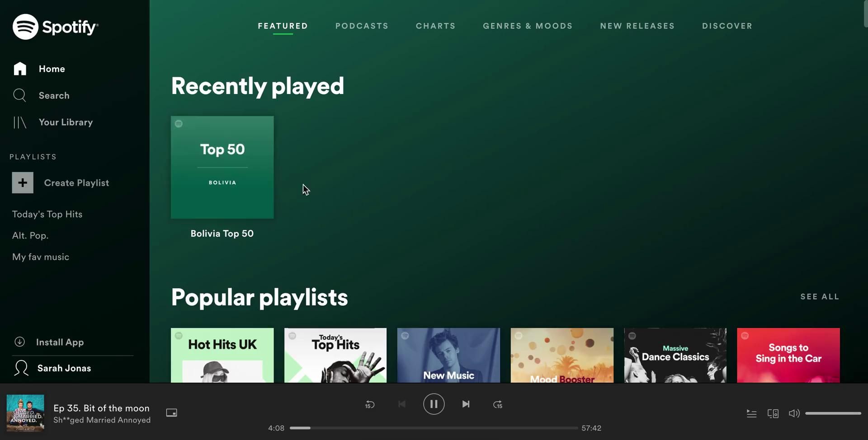The image size is (868, 440).
Task: Skip back 15 seconds
Action: pos(370,404)
